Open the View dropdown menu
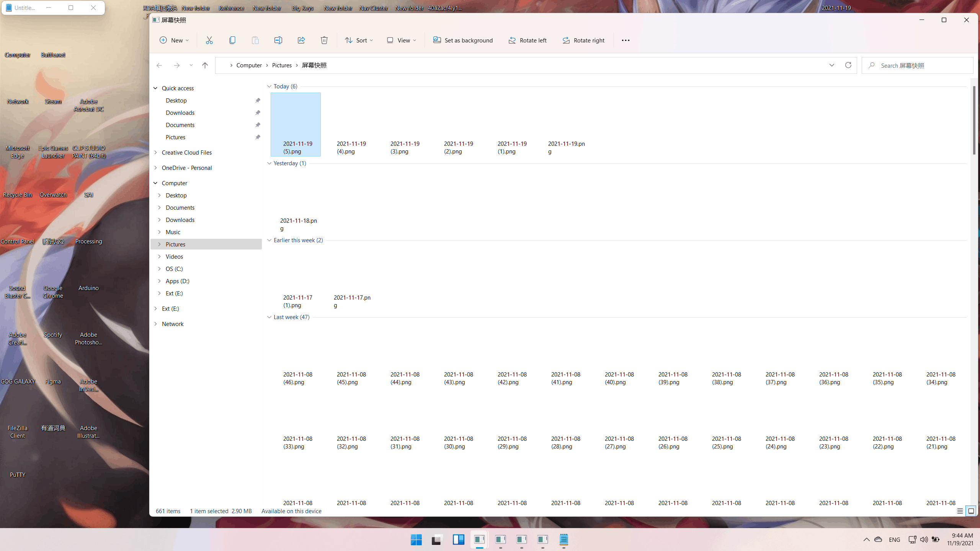Screen dimensions: 980x551 click(401, 40)
